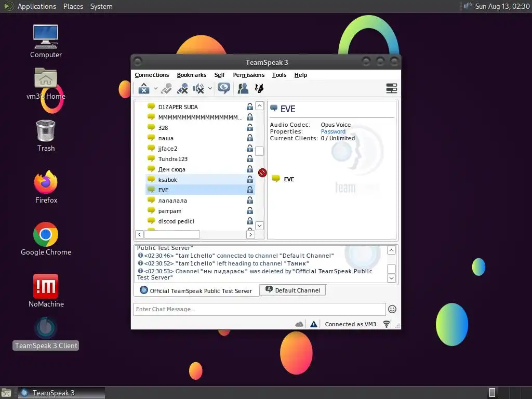The height and width of the screenshot is (399, 532).
Task: Select the EVE channel in the tree
Action: 200,190
